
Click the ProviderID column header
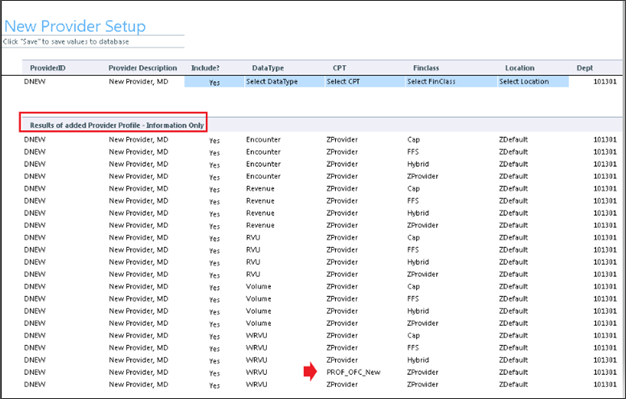click(x=48, y=68)
